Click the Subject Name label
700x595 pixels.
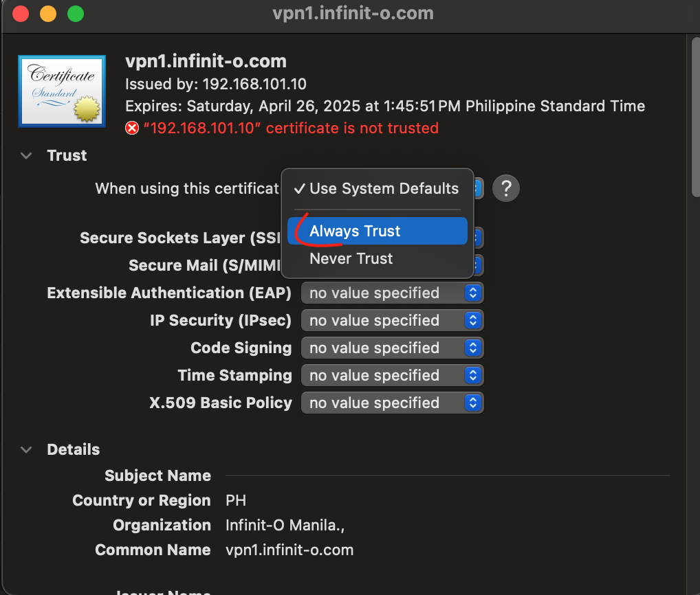click(x=157, y=476)
